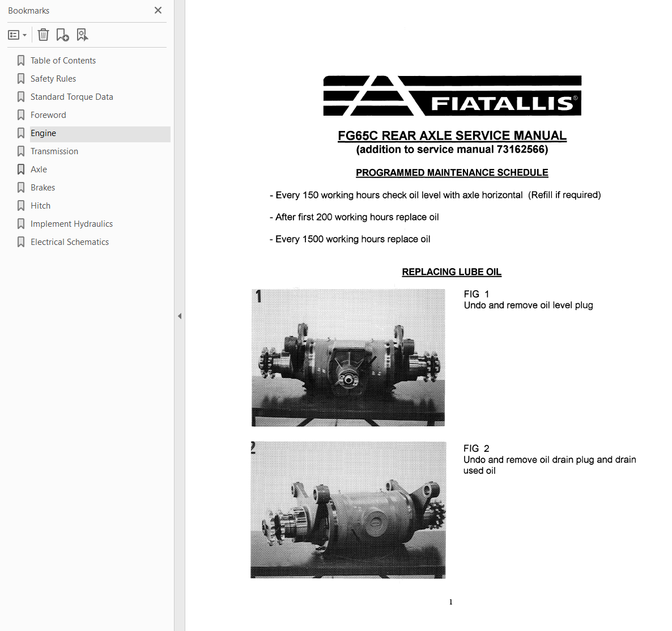This screenshot has height=631, width=672.
Task: Click the FG65C Rear Axle Service Manual heading
Action: click(452, 135)
